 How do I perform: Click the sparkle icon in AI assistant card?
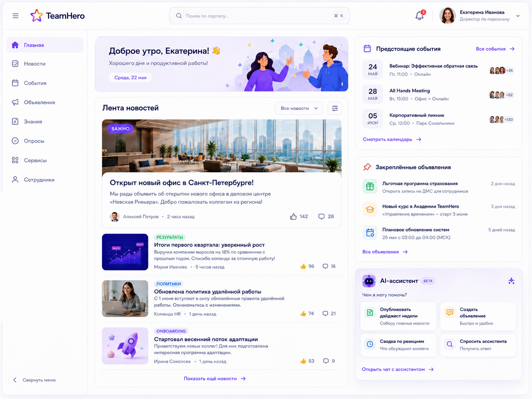pyautogui.click(x=511, y=281)
